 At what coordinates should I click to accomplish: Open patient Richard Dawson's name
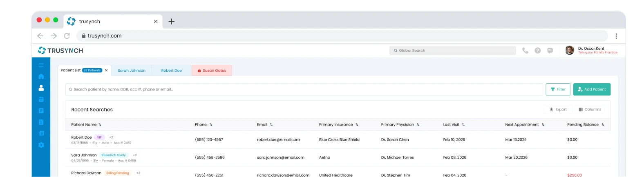86,173
